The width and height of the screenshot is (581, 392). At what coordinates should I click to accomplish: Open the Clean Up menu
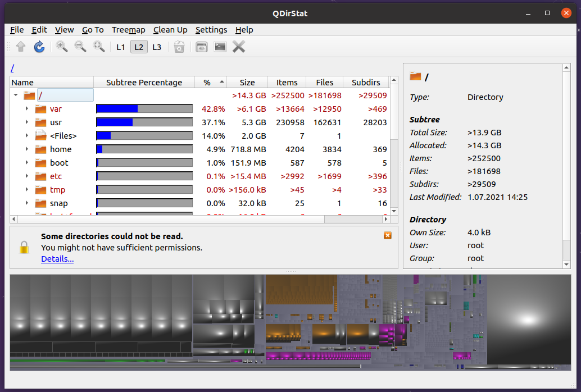[x=170, y=30]
